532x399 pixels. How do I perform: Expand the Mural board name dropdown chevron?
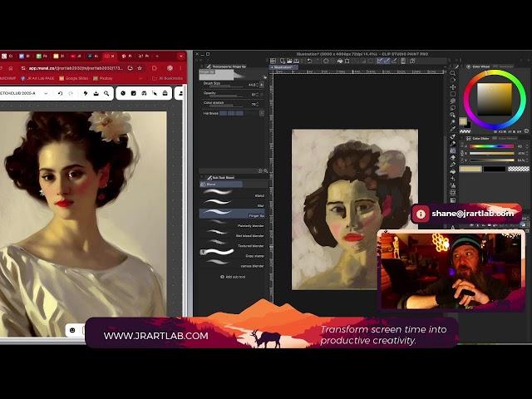tap(46, 93)
